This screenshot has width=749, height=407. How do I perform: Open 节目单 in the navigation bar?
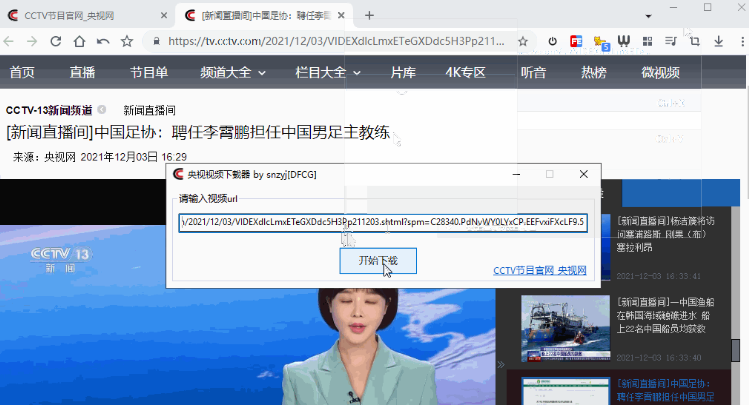pyautogui.click(x=149, y=72)
